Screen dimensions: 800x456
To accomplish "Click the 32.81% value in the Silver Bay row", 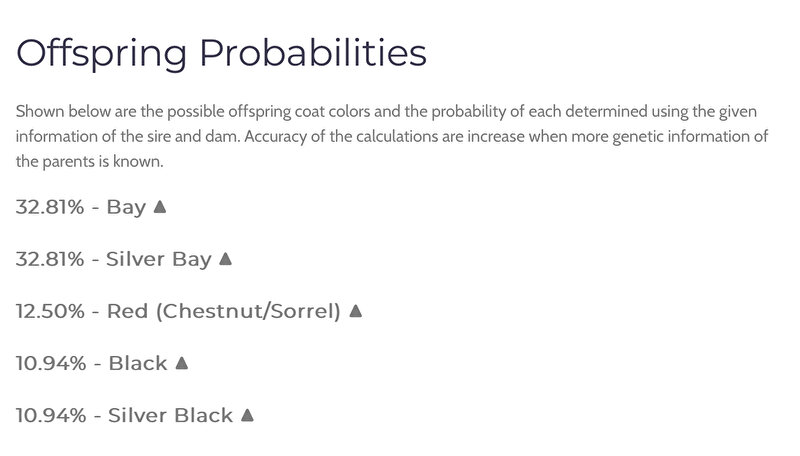I will [x=50, y=259].
